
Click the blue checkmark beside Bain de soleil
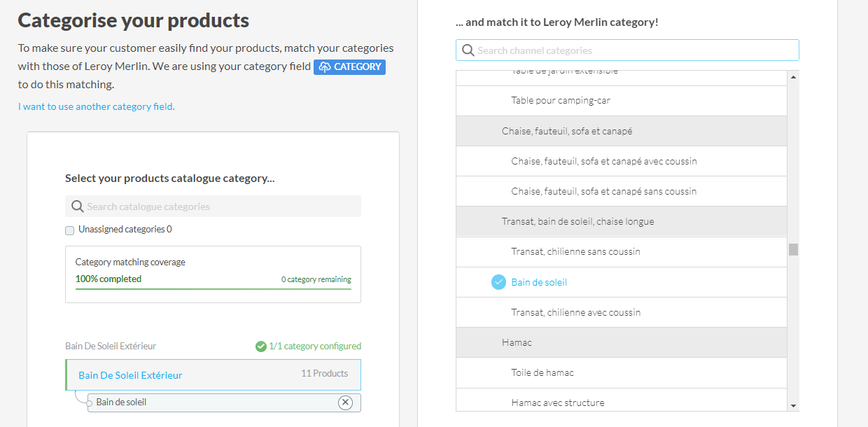pyautogui.click(x=498, y=282)
